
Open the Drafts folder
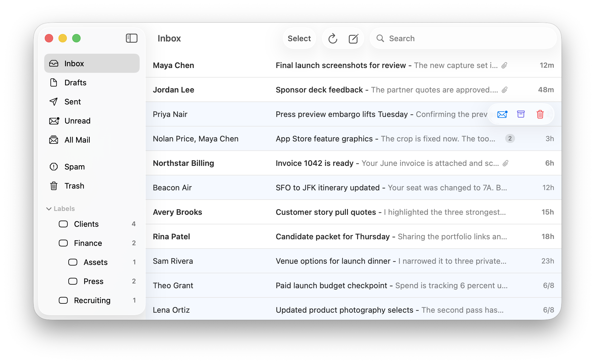click(x=92, y=83)
